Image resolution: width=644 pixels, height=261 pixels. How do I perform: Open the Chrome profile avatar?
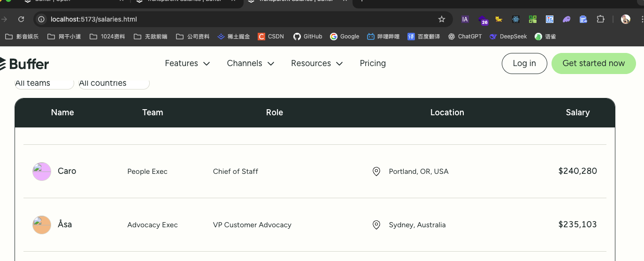626,19
